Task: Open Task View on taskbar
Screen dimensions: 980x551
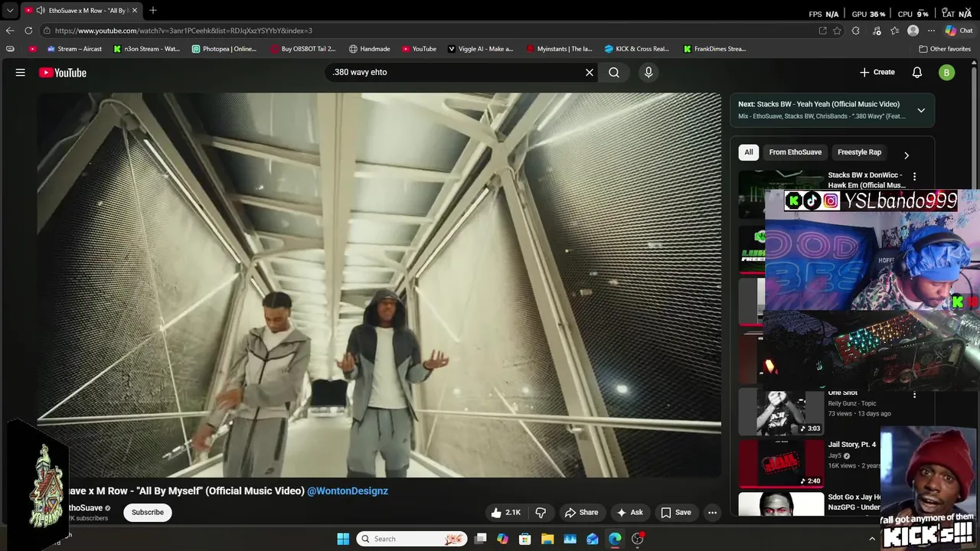Action: click(480, 539)
